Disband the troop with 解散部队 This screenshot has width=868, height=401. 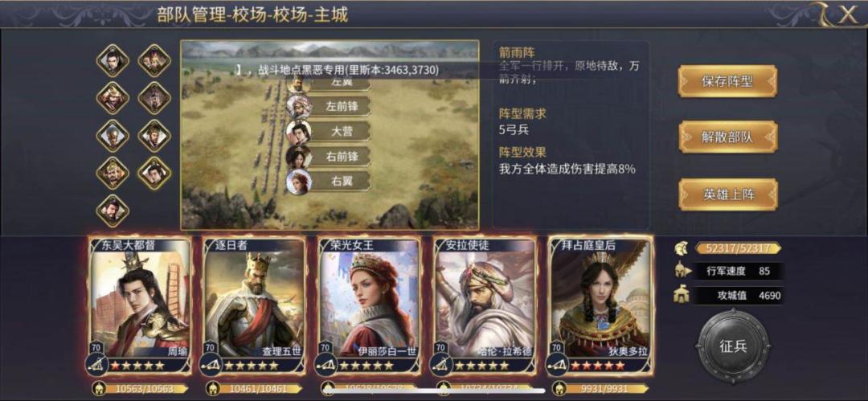(727, 137)
